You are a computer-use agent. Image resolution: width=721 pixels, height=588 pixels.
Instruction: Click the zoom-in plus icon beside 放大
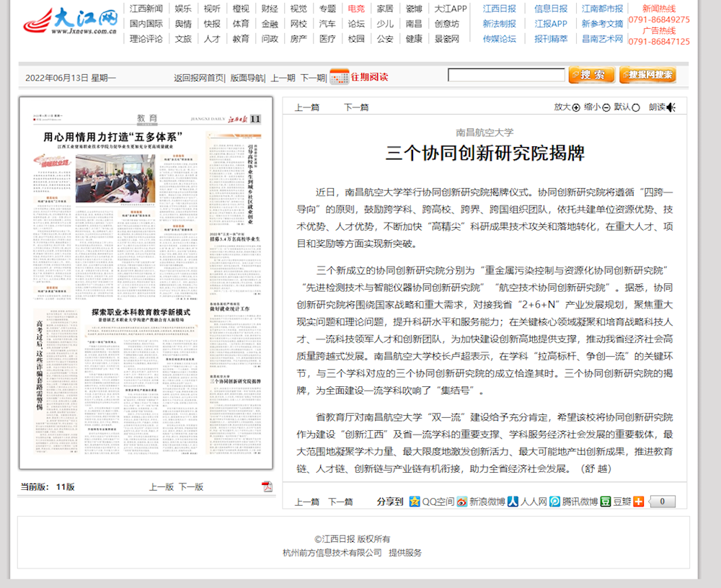pyautogui.click(x=576, y=107)
